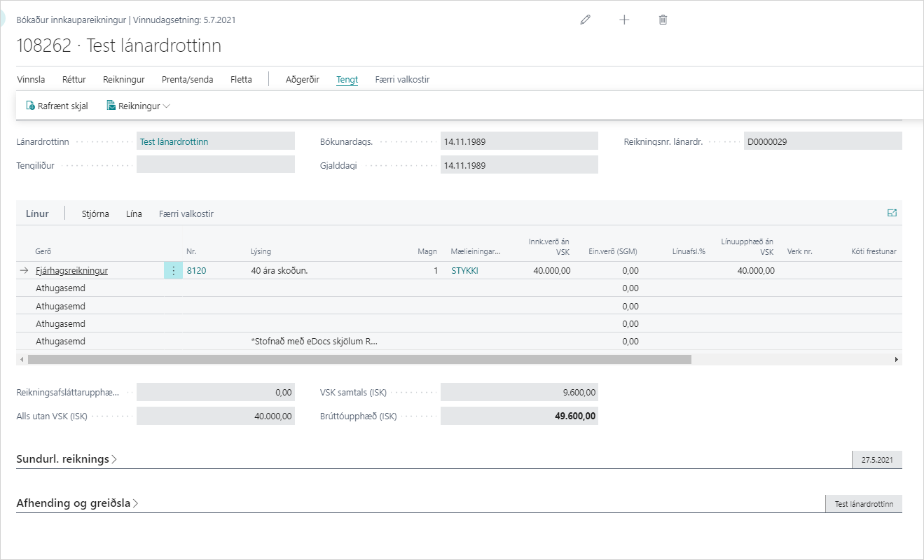The image size is (924, 560).
Task: Open Rafrænt skjal action
Action: click(57, 106)
